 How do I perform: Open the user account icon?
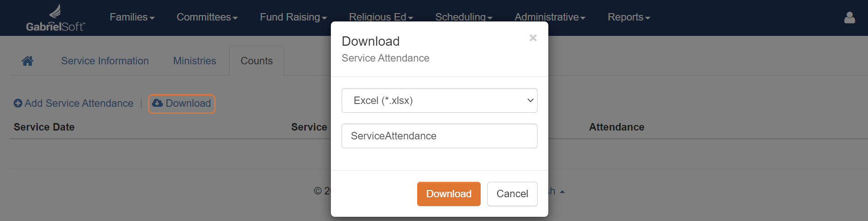[x=849, y=18]
